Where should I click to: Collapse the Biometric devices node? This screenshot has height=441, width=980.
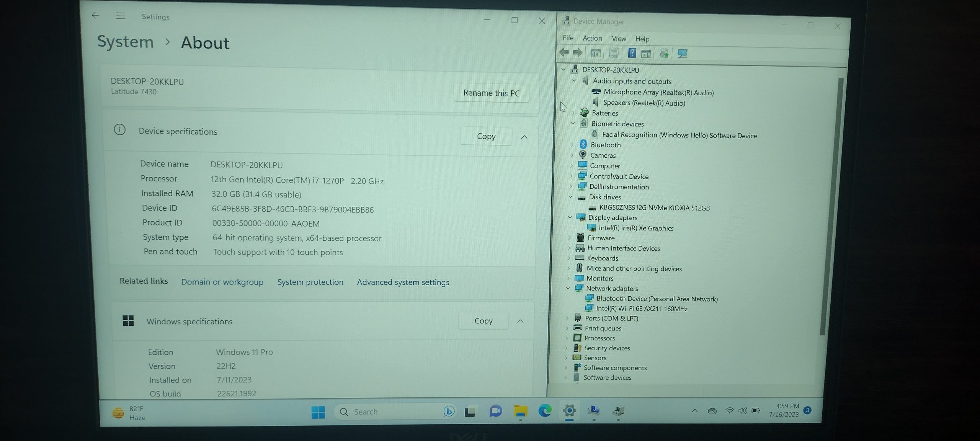point(573,123)
